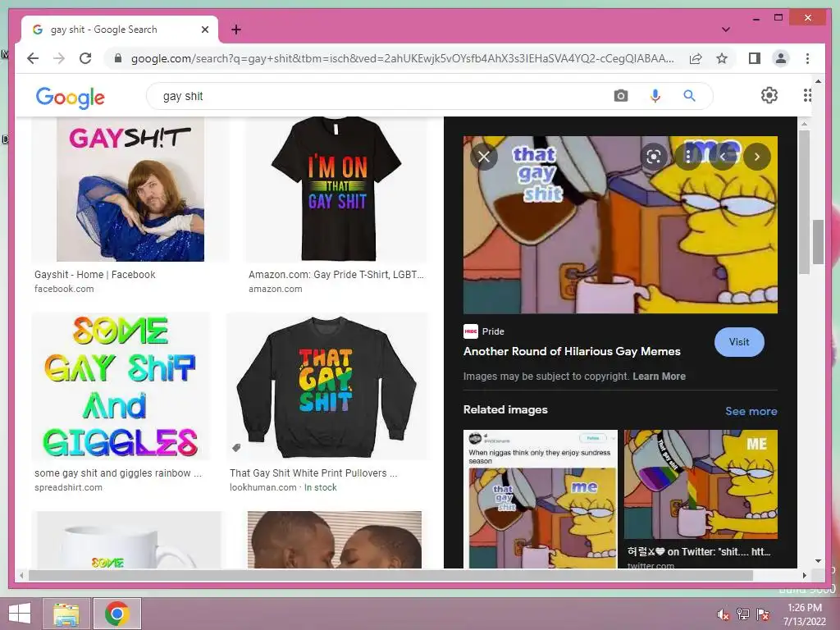Click the Learn More copyright link
The height and width of the screenshot is (630, 840).
point(659,376)
